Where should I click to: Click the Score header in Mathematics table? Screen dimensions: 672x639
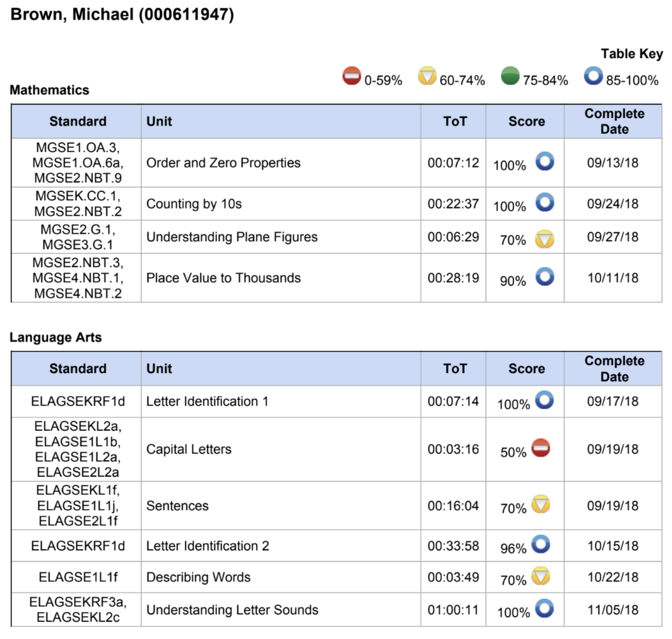pyautogui.click(x=527, y=121)
